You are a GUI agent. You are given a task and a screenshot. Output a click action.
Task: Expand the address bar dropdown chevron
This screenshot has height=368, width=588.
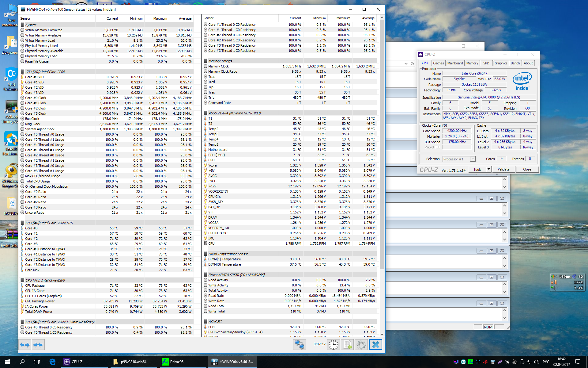click(x=406, y=63)
